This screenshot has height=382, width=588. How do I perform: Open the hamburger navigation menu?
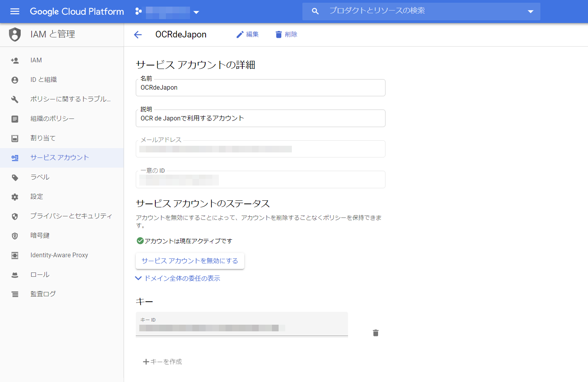pos(15,11)
